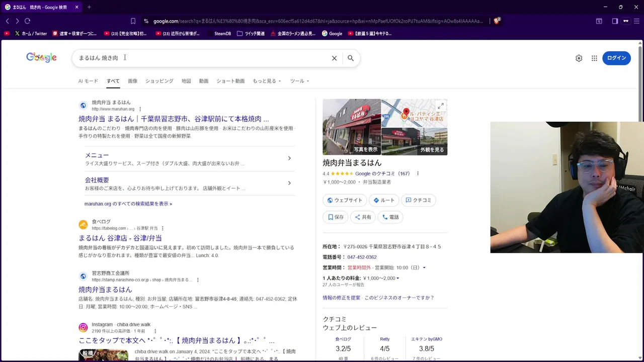Image resolution: width=644 pixels, height=362 pixels.
Task: Open ツイッチ関連 bookmark folder
Action: pyautogui.click(x=251, y=34)
